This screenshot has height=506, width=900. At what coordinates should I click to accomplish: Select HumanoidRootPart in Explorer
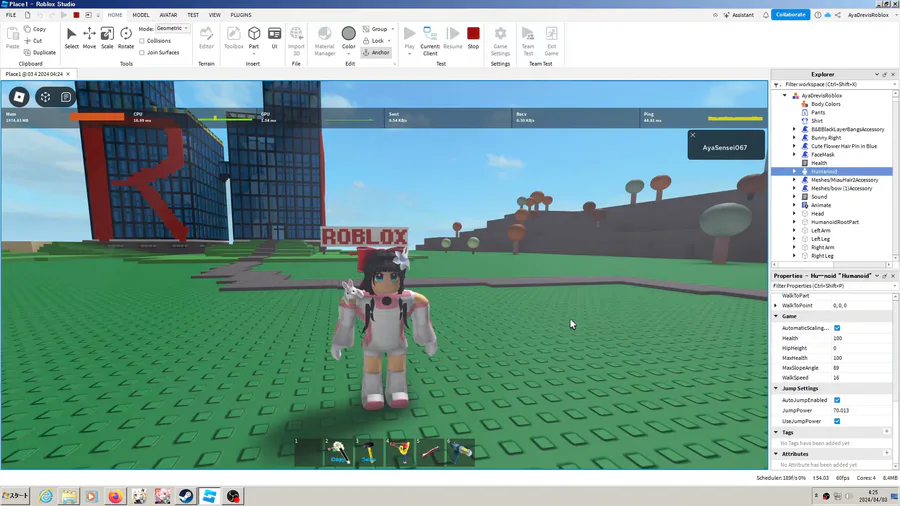click(835, 222)
